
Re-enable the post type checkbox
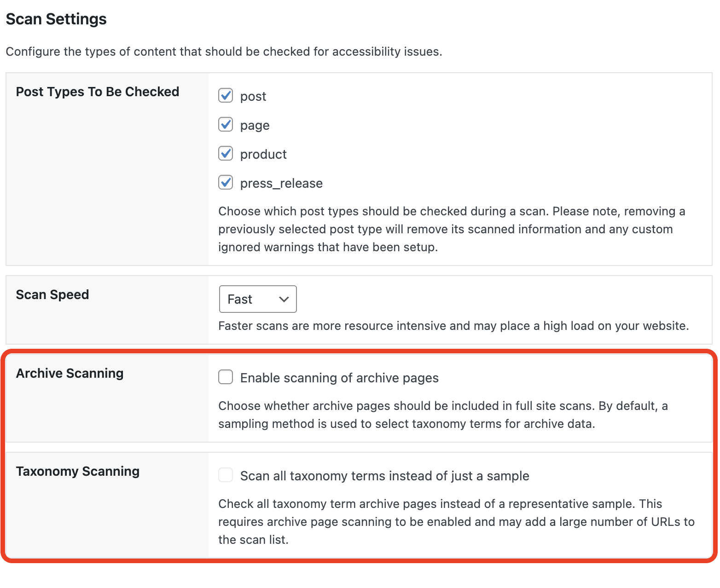[x=226, y=96]
